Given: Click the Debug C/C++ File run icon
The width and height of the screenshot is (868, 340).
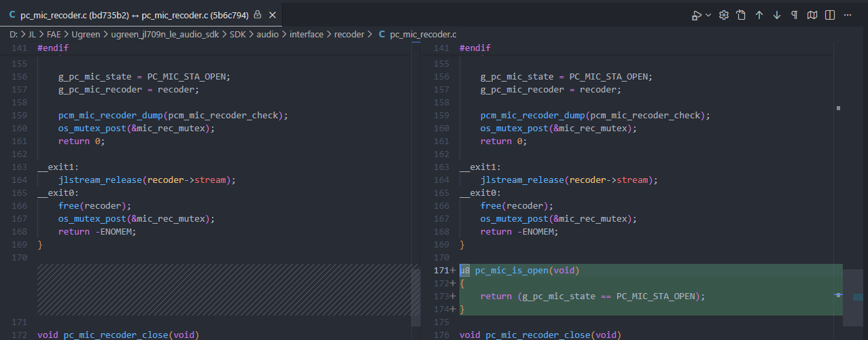Looking at the screenshot, I should (x=697, y=15).
